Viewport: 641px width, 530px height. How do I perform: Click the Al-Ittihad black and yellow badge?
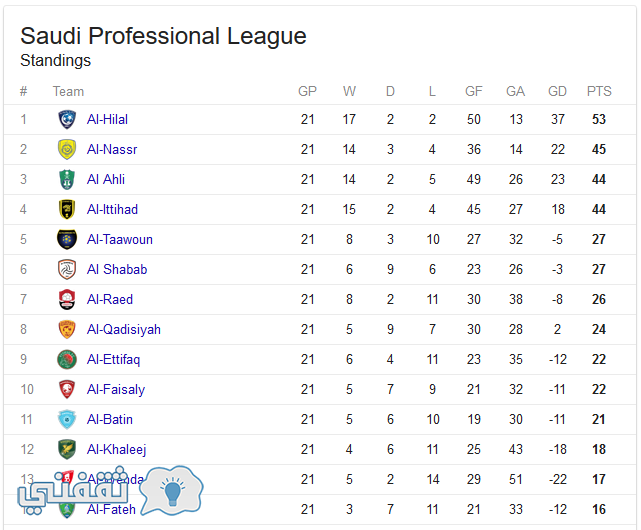(67, 209)
